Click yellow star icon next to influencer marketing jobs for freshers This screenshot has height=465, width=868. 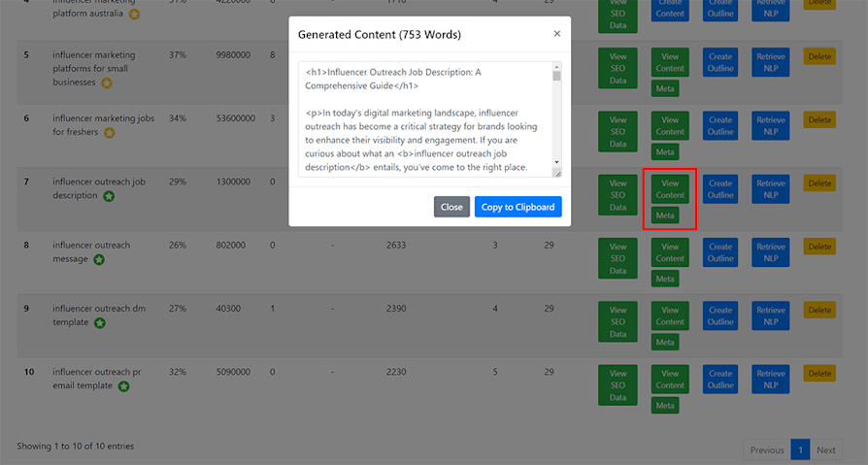[109, 133]
